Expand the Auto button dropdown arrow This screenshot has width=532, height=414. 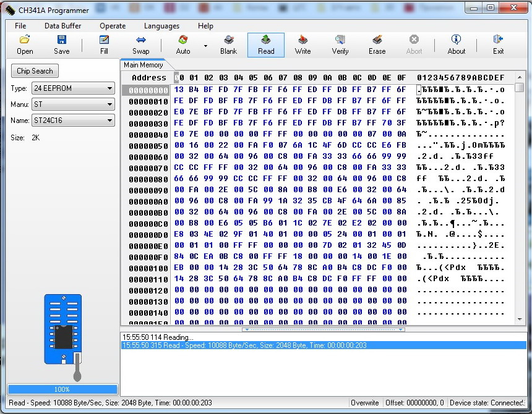click(x=205, y=46)
